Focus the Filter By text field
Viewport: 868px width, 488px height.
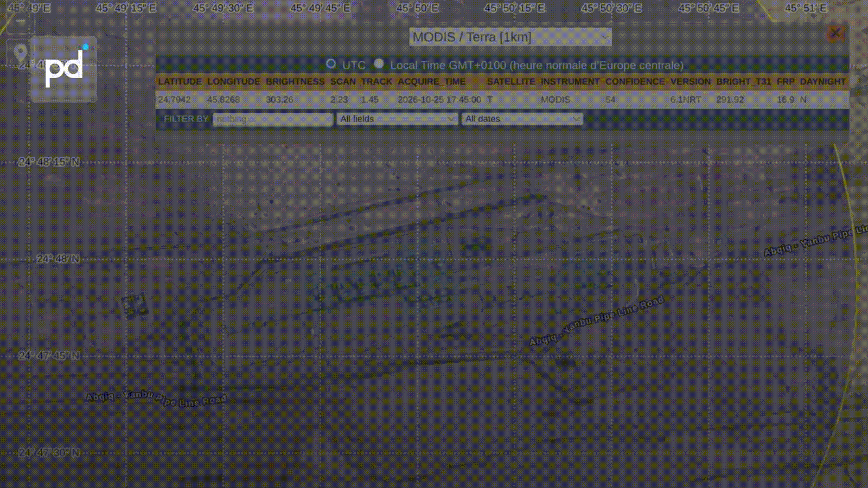273,119
